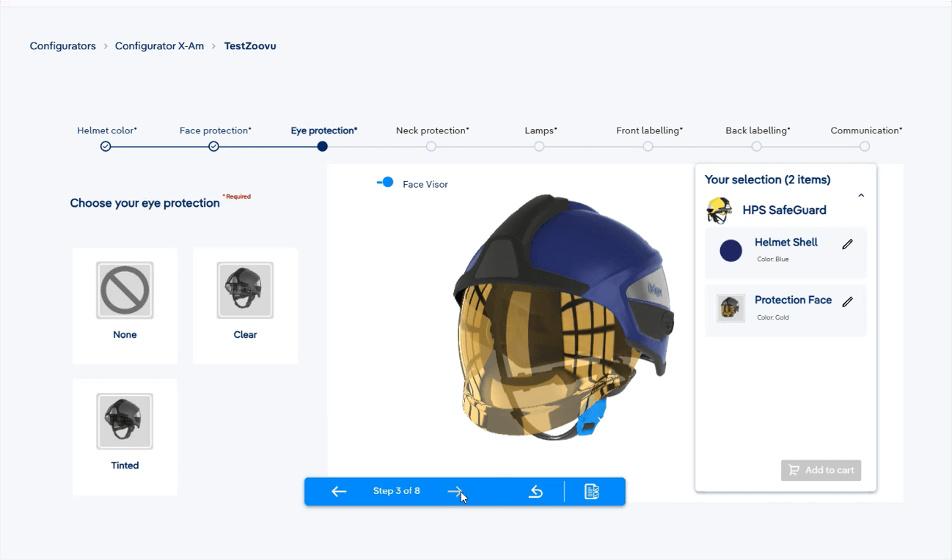
Task: Click the undo reset arrow icon
Action: pyautogui.click(x=536, y=491)
